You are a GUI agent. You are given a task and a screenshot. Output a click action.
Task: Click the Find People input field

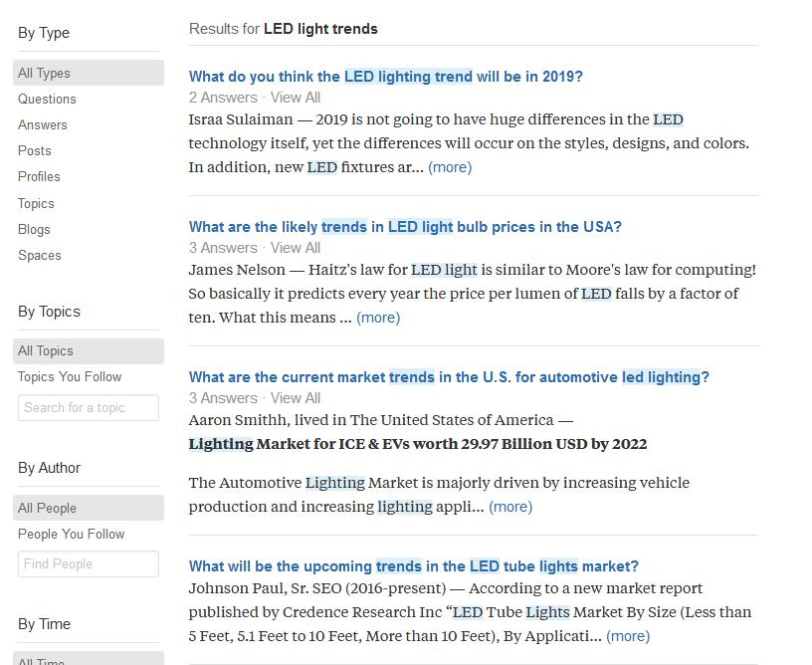(x=88, y=563)
